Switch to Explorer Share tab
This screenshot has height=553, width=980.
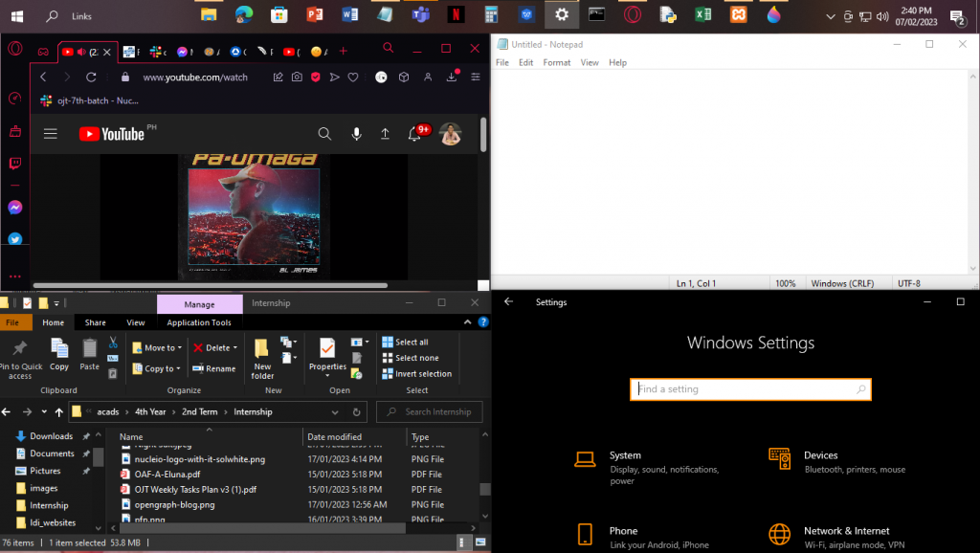pos(95,322)
